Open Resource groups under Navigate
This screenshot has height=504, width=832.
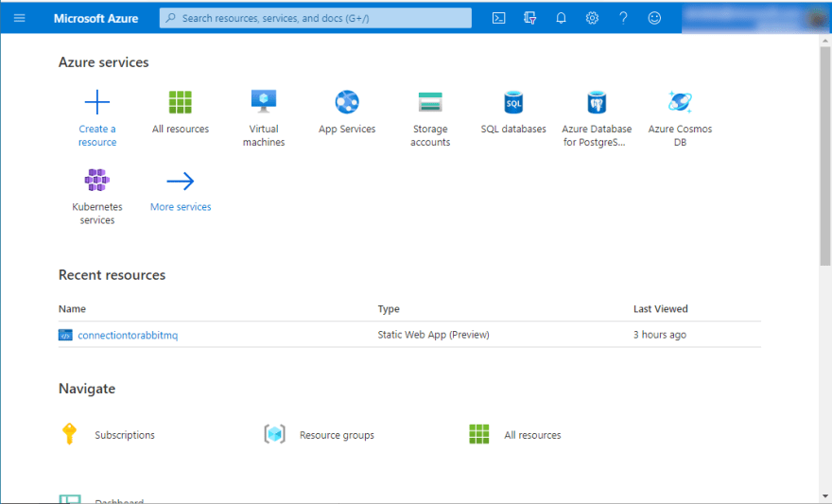click(x=337, y=435)
